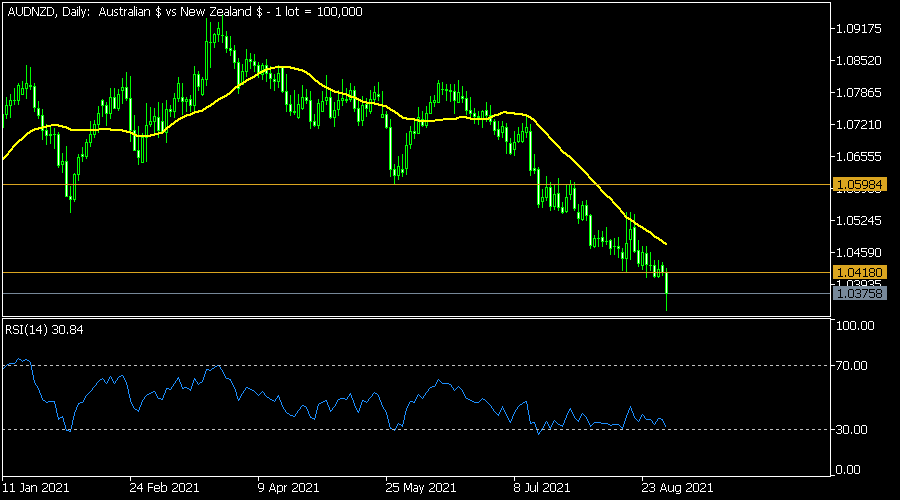The width and height of the screenshot is (900, 500).
Task: Click the 100.00 RSI scale value
Action: 855,325
